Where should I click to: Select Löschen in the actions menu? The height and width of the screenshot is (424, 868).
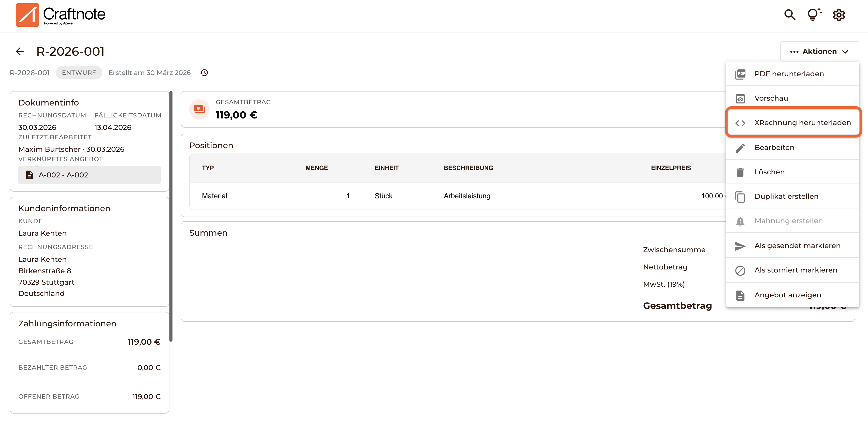click(x=770, y=172)
